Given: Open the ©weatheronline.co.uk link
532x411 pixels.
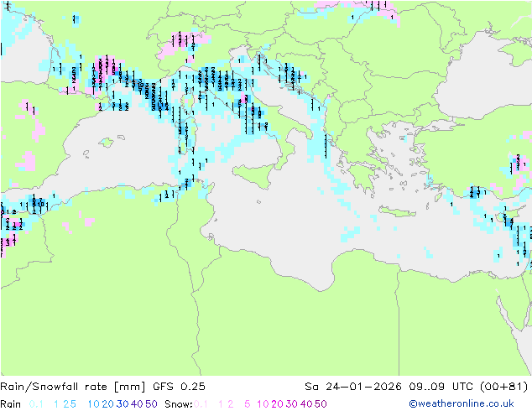Looking at the screenshot, I should coord(462,404).
